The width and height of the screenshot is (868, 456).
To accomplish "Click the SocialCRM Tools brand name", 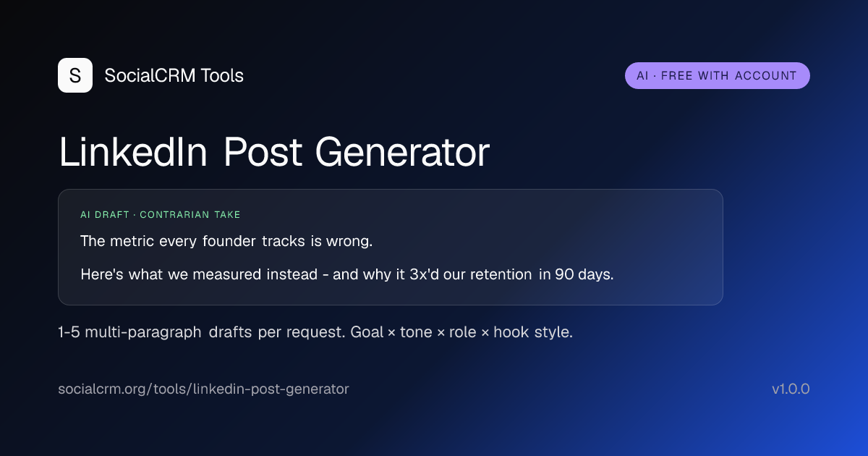I will tap(174, 75).
